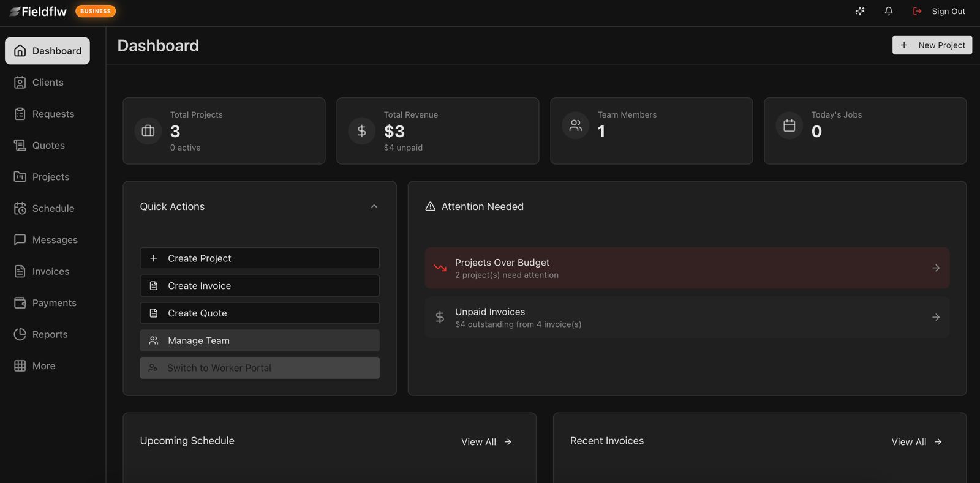This screenshot has height=483, width=980.
Task: Collapse the Quick Actions panel
Action: (x=374, y=206)
